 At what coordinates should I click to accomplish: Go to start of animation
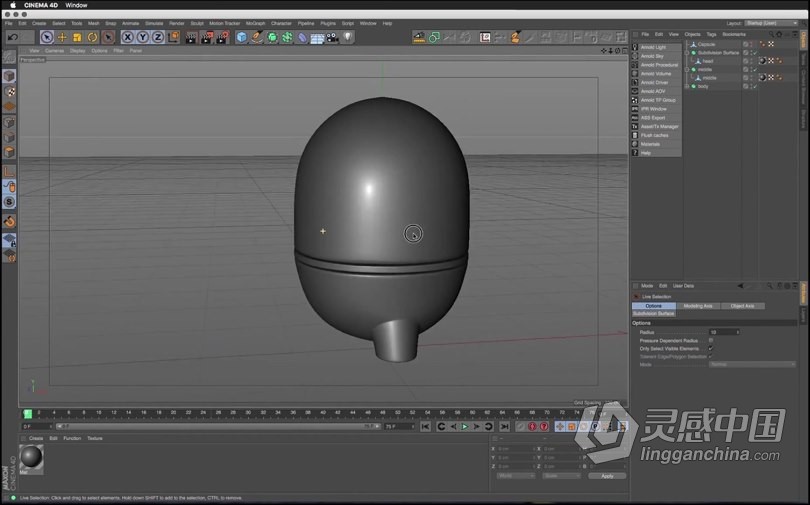425,427
